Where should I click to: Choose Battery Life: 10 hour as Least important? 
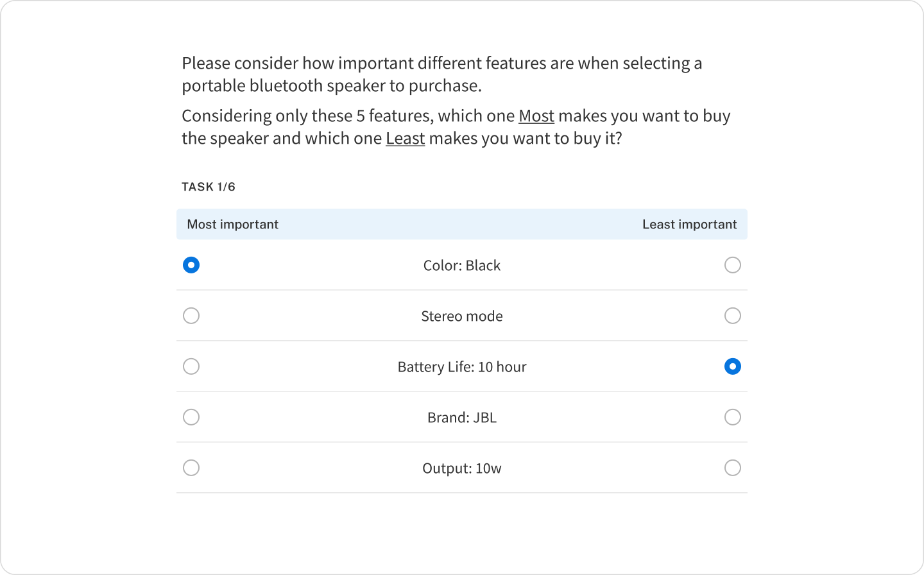[x=732, y=366]
